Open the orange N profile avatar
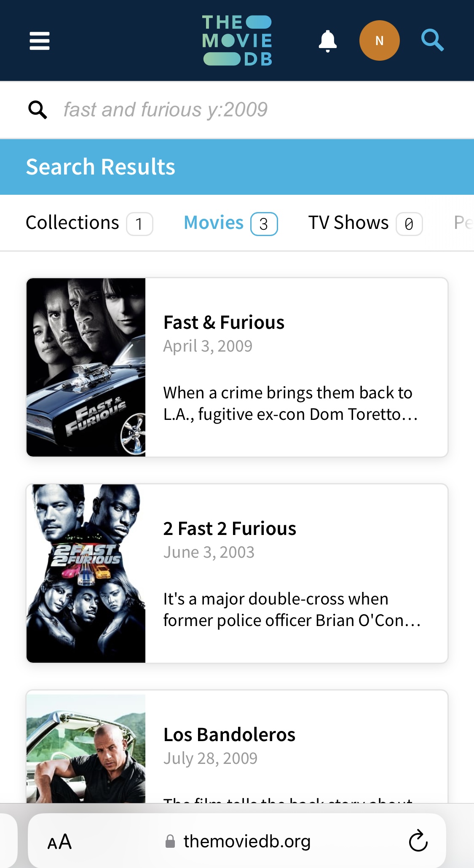Image resolution: width=474 pixels, height=868 pixels. point(379,40)
